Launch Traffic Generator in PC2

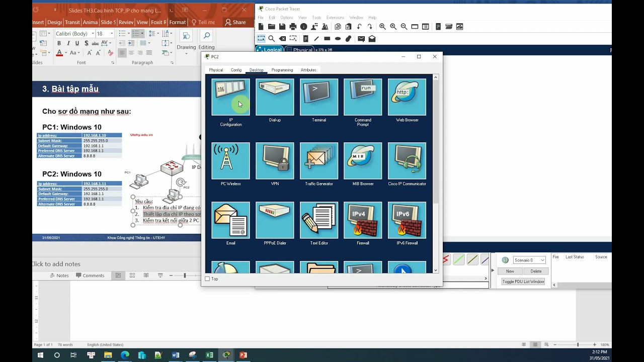(x=319, y=161)
